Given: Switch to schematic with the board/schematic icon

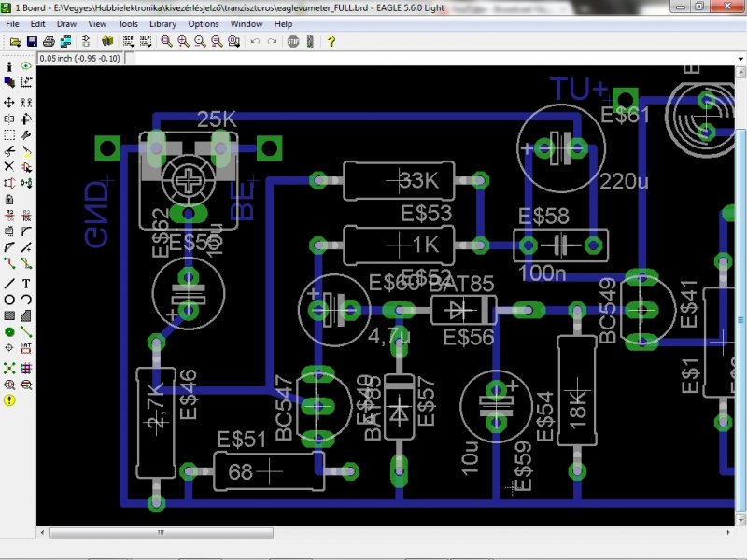Looking at the screenshot, I should 86,42.
